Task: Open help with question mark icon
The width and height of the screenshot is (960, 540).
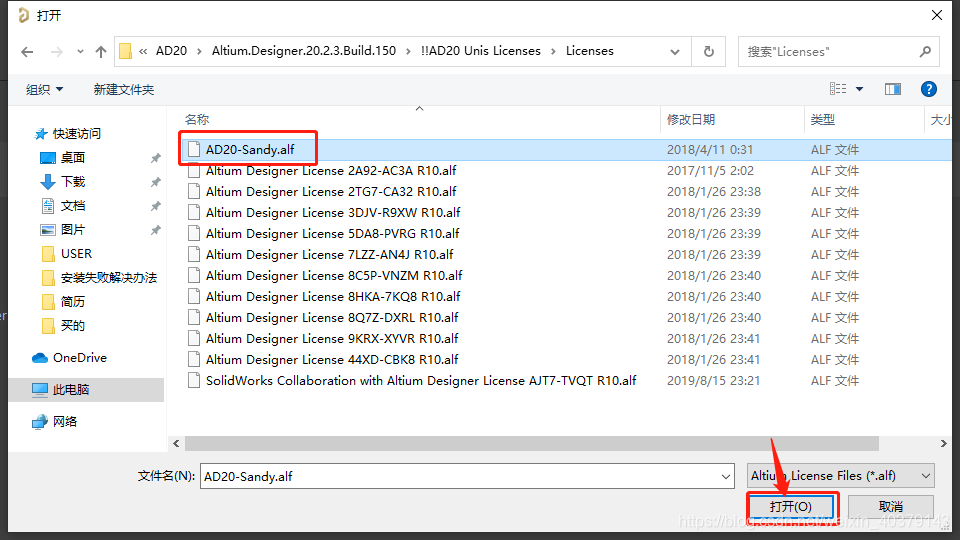Action: [929, 89]
